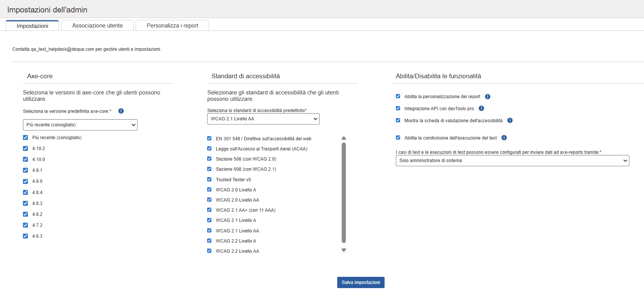Disable 'Abilita la personalizzazione dei report' checkbox
The image size is (644, 296).
tap(398, 96)
